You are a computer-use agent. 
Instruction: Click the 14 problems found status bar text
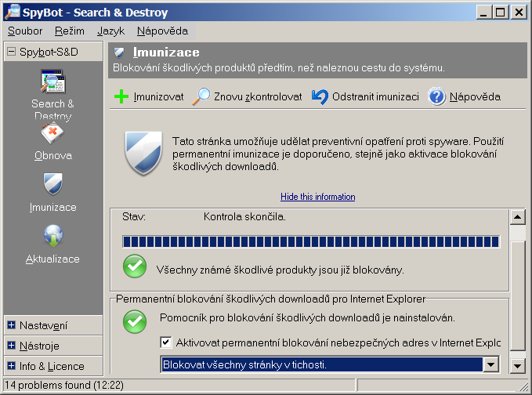click(64, 385)
